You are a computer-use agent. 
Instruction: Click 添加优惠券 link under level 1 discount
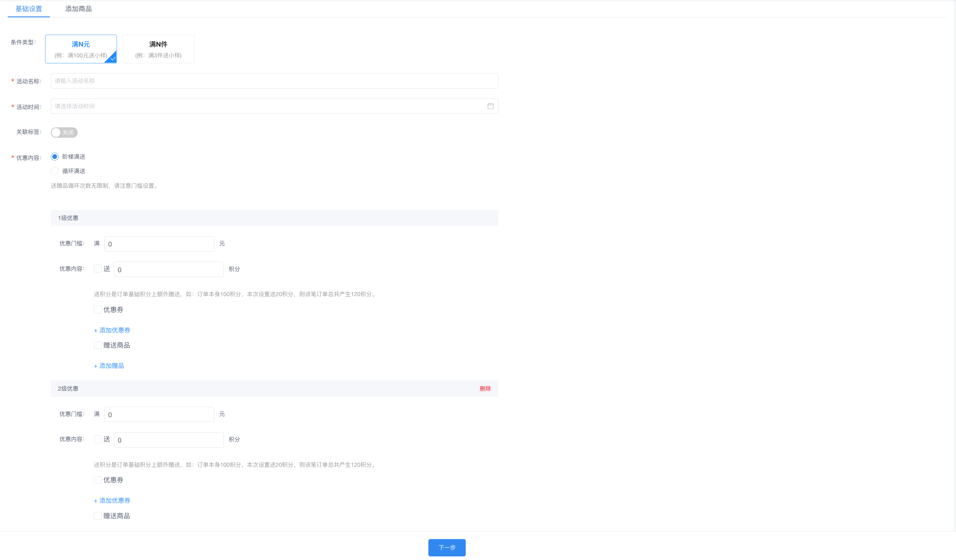pos(112,330)
